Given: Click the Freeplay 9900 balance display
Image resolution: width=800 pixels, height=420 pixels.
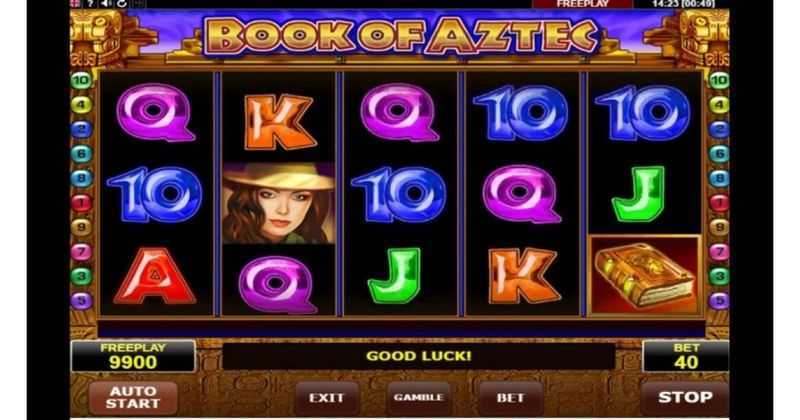Looking at the screenshot, I should [x=133, y=356].
